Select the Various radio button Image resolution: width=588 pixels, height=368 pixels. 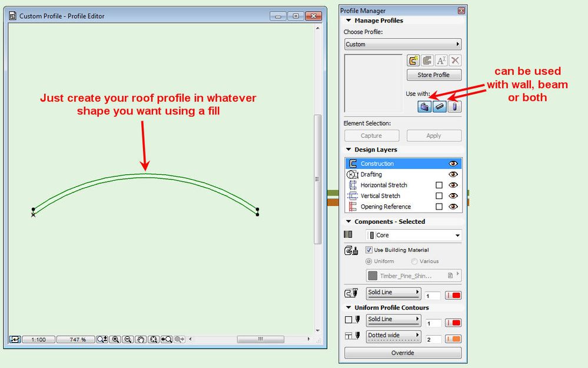tap(414, 261)
